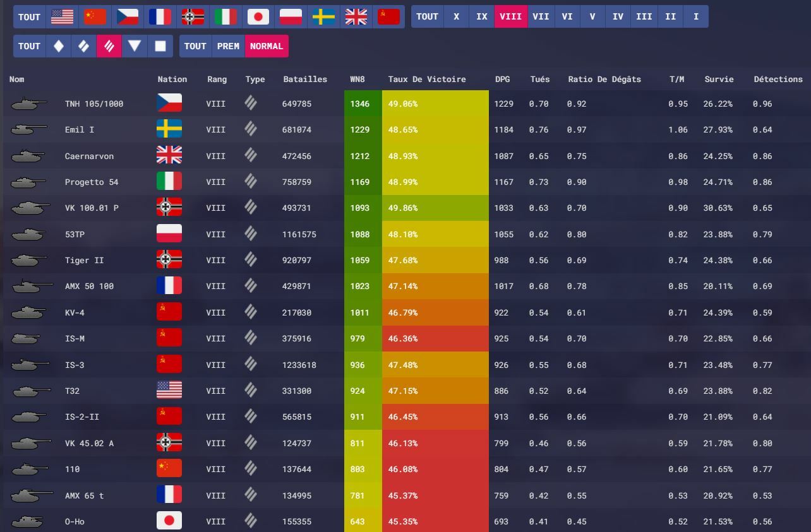Viewport: 811px width, 532px height.
Task: Click the green 1346 WN8 cell
Action: [360, 103]
